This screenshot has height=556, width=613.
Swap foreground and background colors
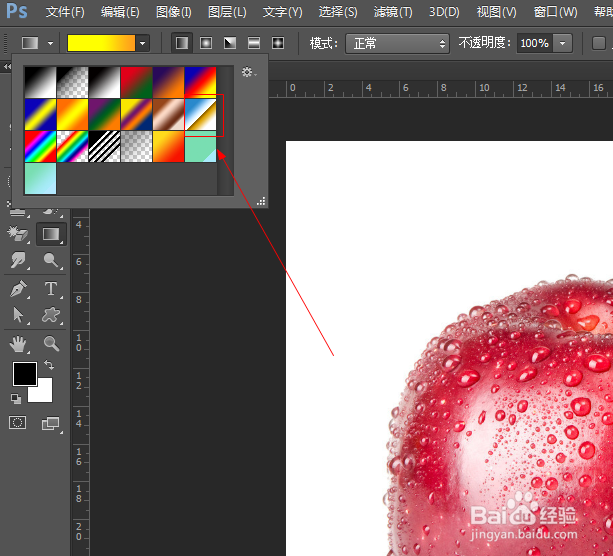[x=49, y=365]
